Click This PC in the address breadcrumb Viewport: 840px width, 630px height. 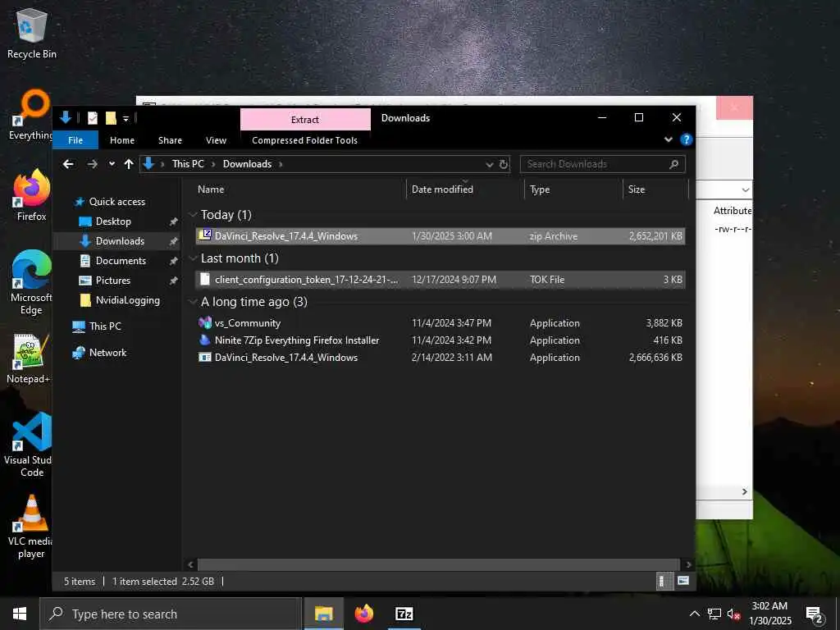point(188,164)
